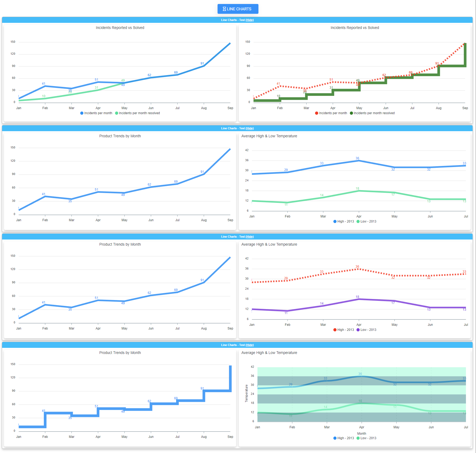
Task: Select the purple 18 data point at Apr
Action: click(x=359, y=299)
